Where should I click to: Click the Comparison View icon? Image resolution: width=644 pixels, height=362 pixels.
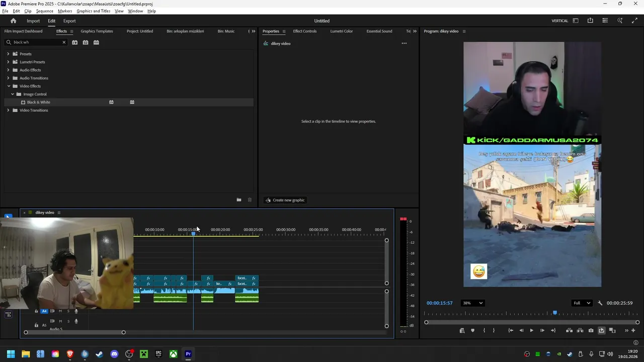(612, 330)
